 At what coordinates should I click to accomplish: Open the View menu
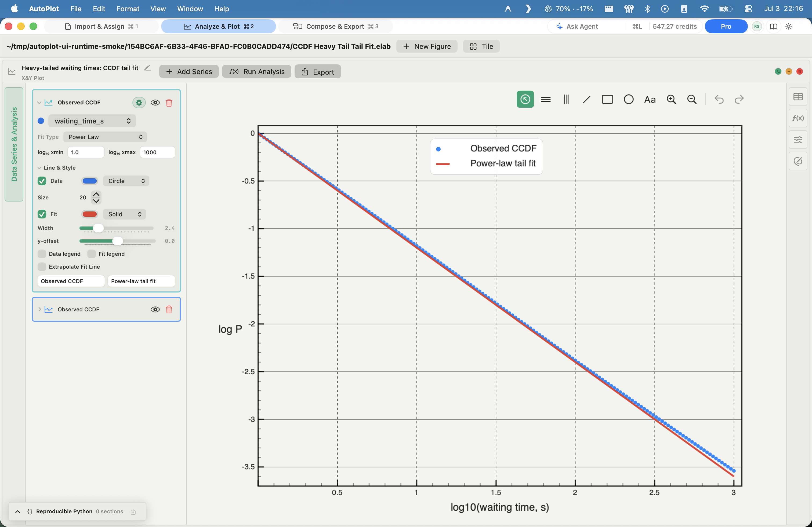[158, 9]
